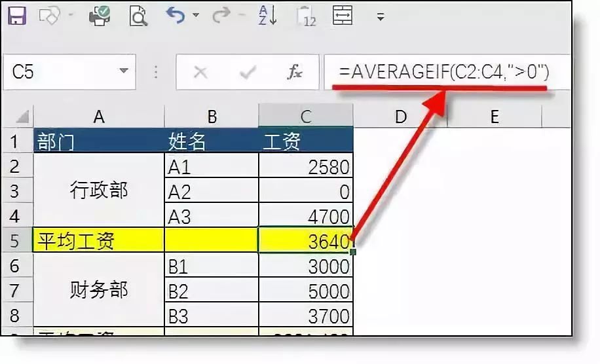
Task: Click cell containing B1 name
Action: 212,266
